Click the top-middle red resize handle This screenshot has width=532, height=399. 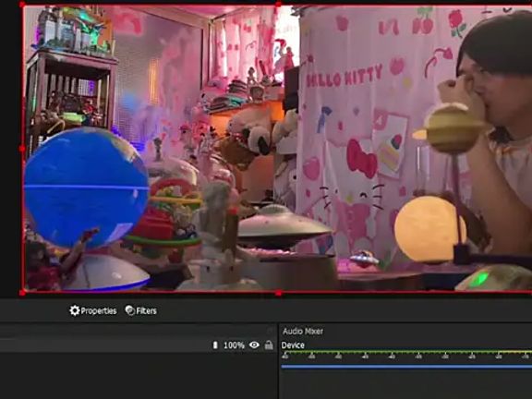[x=278, y=5]
